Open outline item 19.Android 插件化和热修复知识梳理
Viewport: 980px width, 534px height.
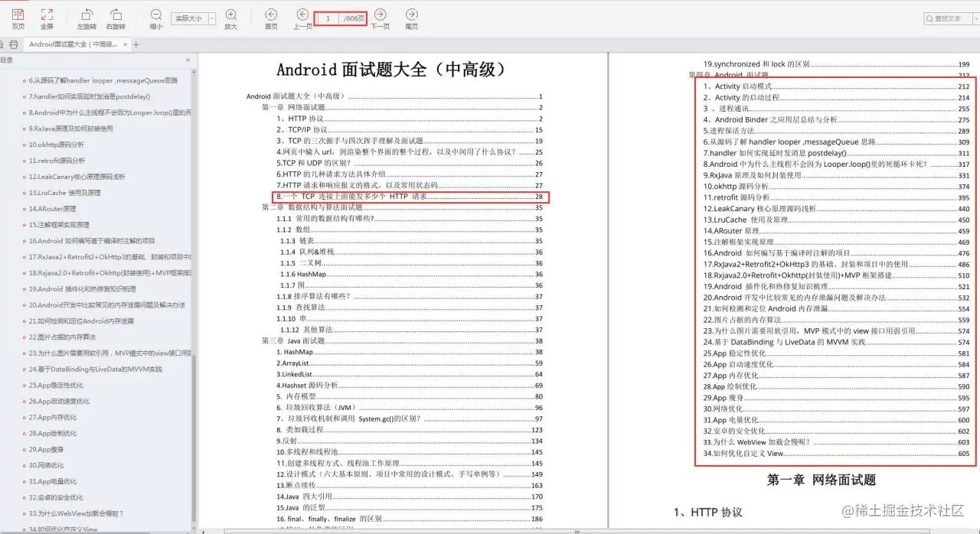click(82, 289)
